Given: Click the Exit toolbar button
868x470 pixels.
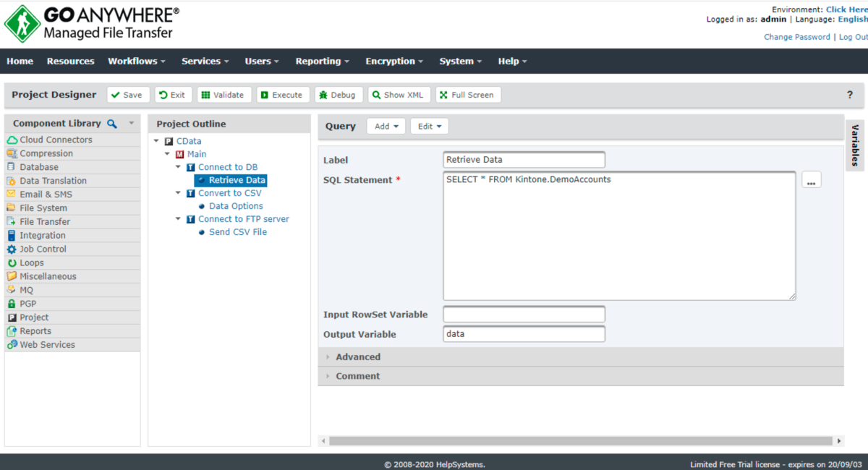Looking at the screenshot, I should 173,95.
